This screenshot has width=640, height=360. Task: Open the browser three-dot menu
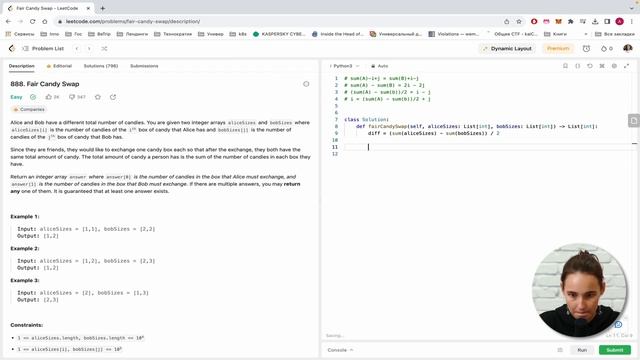click(632, 21)
